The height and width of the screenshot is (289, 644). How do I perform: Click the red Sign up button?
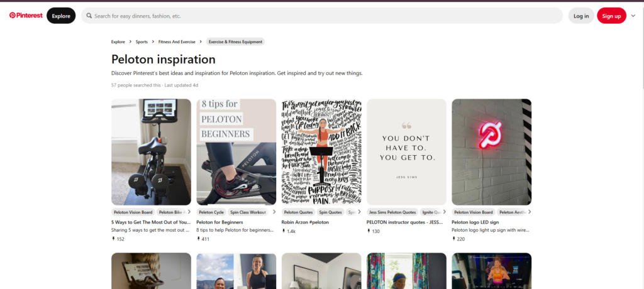[x=611, y=16]
